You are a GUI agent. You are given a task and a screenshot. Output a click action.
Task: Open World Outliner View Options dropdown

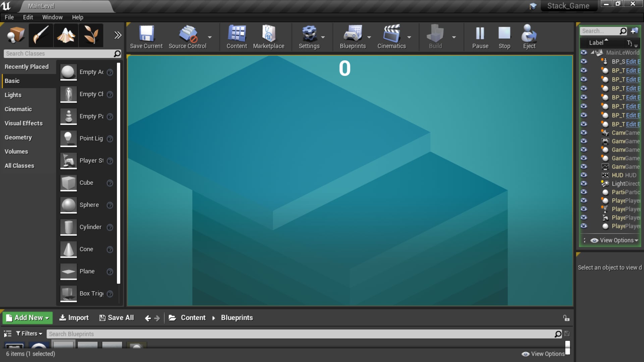coord(615,240)
